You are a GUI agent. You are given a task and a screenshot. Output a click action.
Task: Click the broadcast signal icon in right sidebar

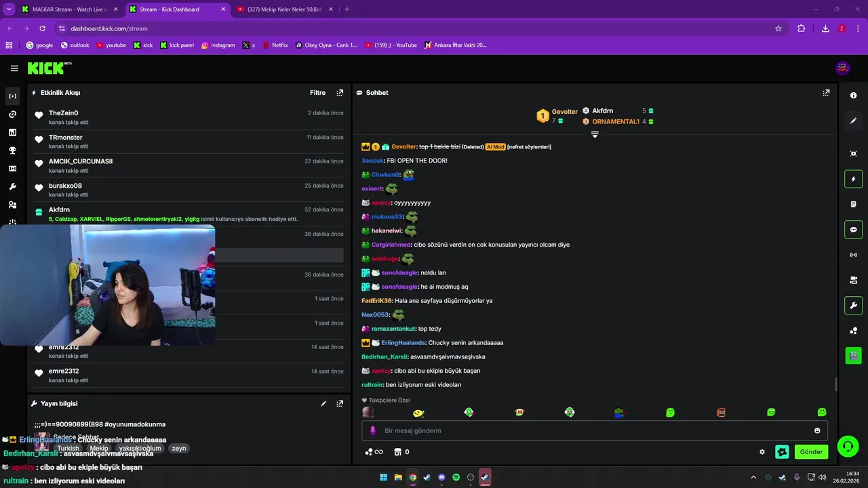click(854, 255)
